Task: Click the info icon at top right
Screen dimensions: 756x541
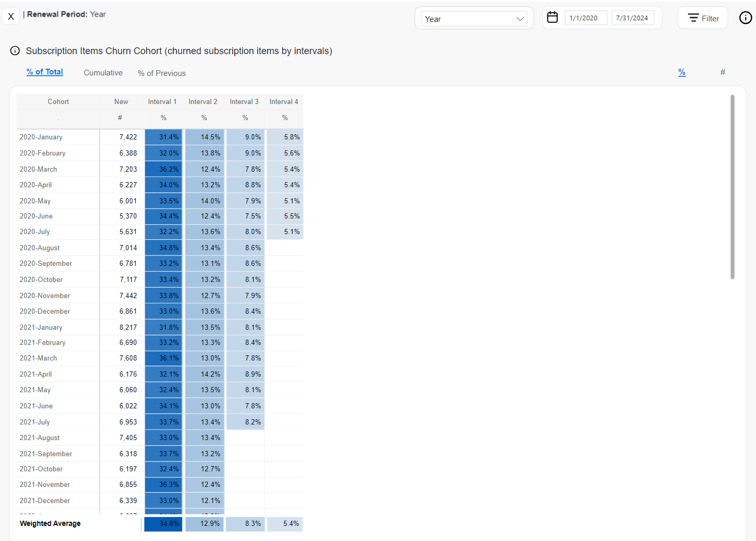Action: pos(746,18)
